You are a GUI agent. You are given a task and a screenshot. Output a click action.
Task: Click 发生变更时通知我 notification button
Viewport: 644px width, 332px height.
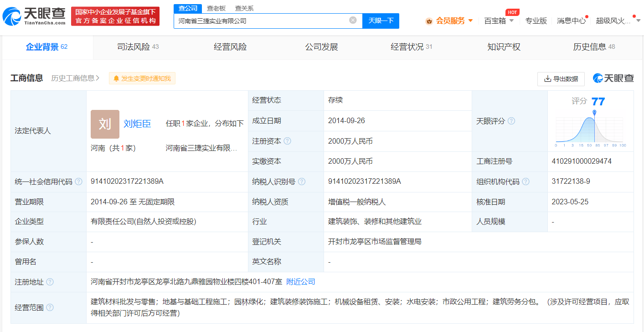[x=142, y=78]
